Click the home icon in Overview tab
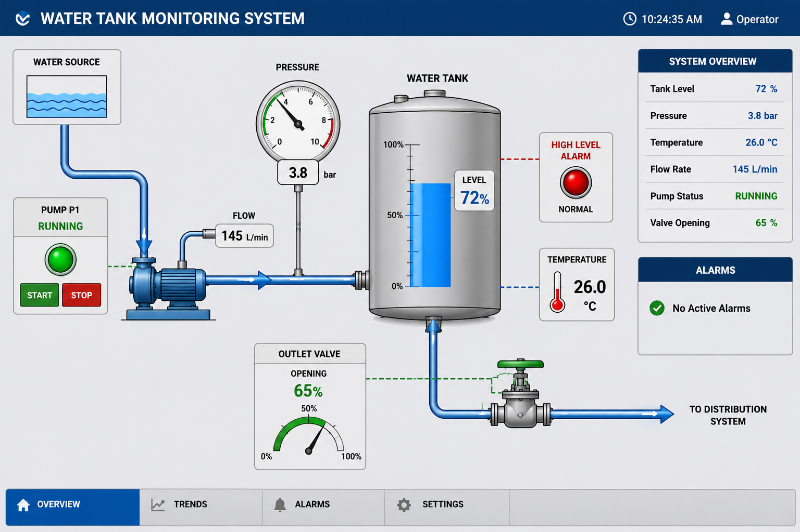 23,505
